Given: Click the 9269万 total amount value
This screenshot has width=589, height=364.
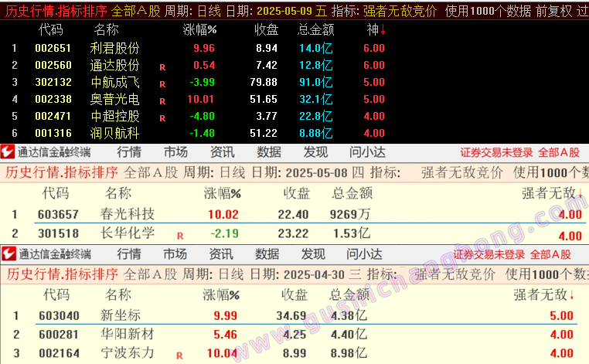Looking at the screenshot, I should pos(349,214).
